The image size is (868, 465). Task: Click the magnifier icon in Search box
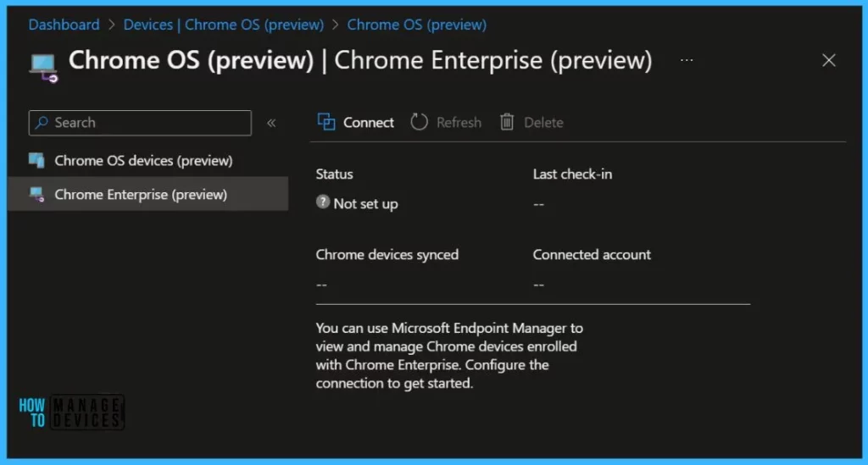point(42,122)
